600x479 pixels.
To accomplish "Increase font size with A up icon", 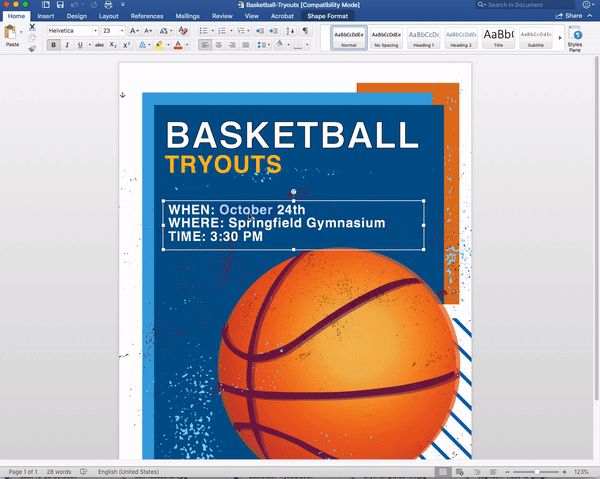I will pyautogui.click(x=134, y=31).
